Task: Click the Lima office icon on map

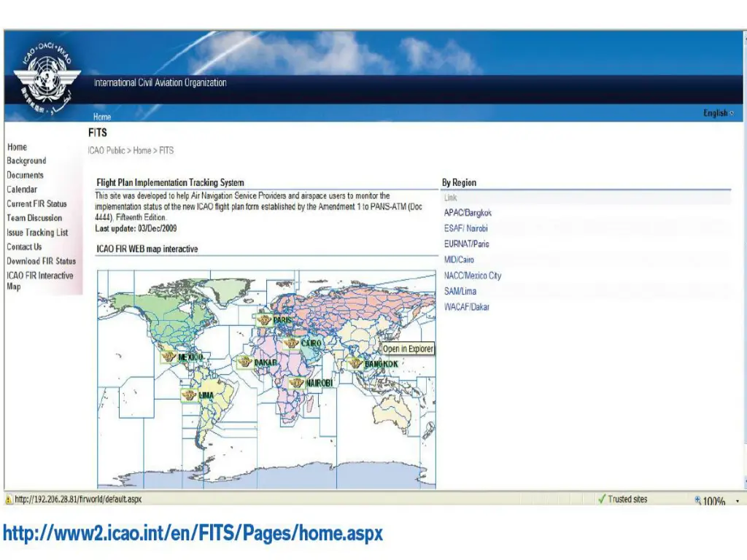Action: click(189, 395)
